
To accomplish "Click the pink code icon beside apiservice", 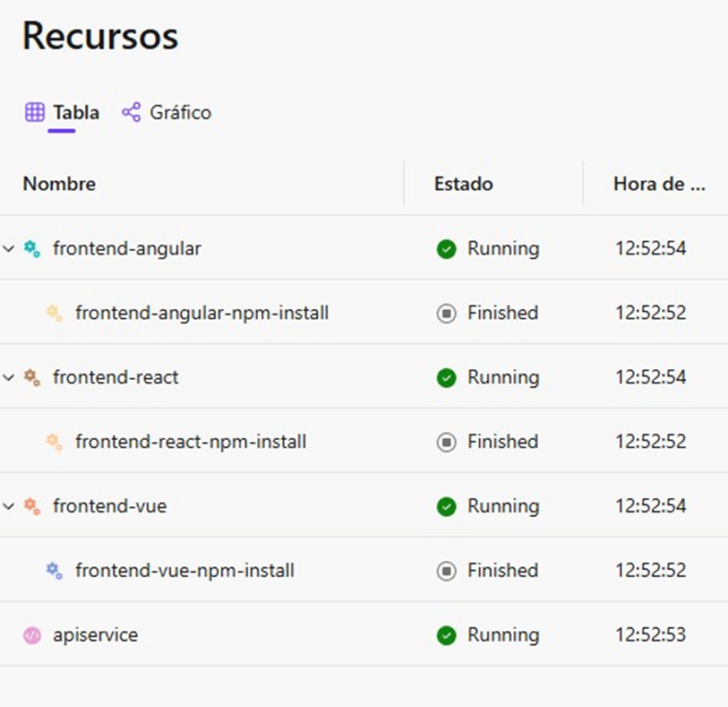I will click(32, 635).
